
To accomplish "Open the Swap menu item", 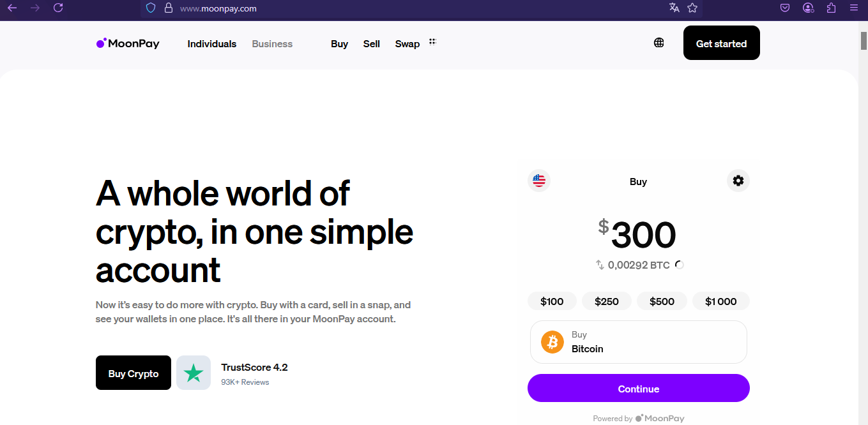I will click(407, 43).
